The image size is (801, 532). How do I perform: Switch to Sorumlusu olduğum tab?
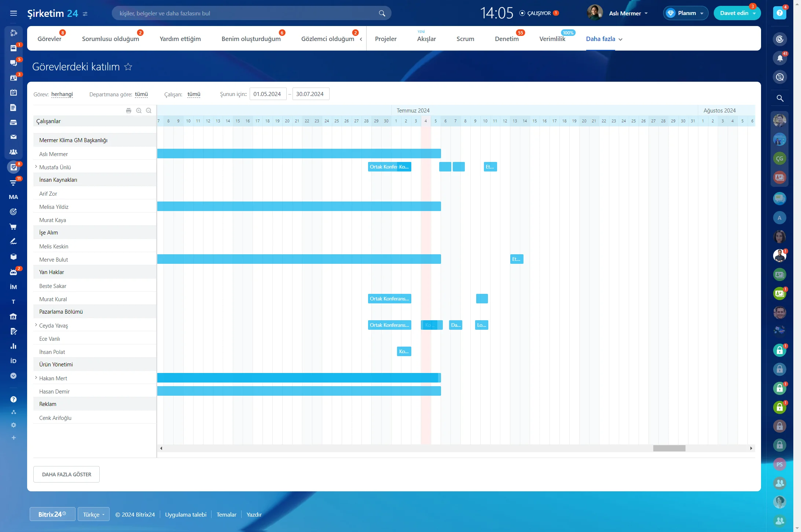point(110,39)
